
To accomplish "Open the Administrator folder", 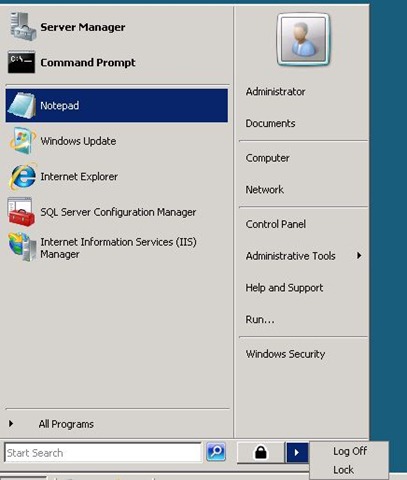I will 275,92.
